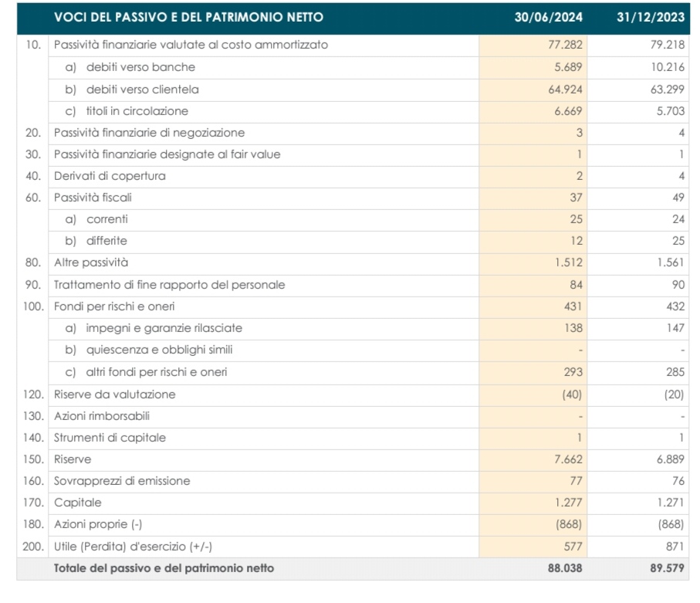
Task: Select the value 1.271
Action: [671, 503]
